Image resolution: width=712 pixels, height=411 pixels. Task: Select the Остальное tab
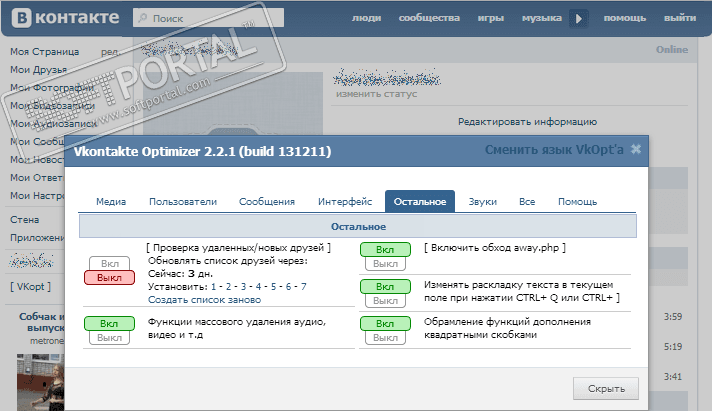point(420,202)
